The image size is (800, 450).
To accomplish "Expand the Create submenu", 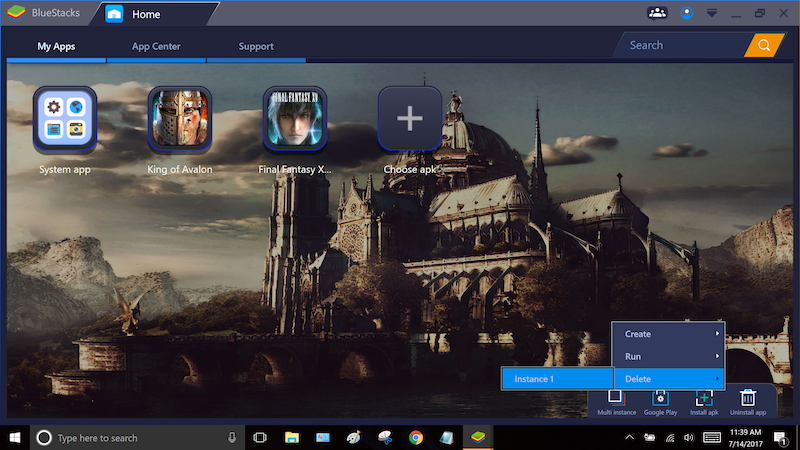I will click(x=668, y=334).
